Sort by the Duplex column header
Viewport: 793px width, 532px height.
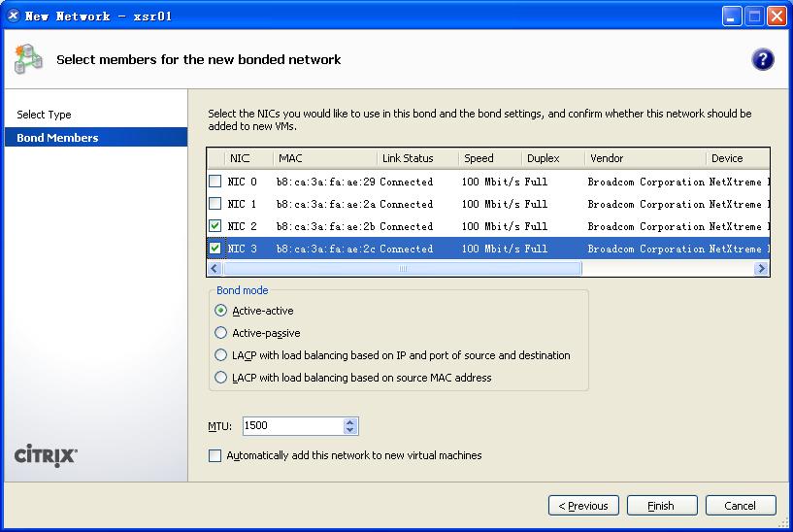pos(553,158)
